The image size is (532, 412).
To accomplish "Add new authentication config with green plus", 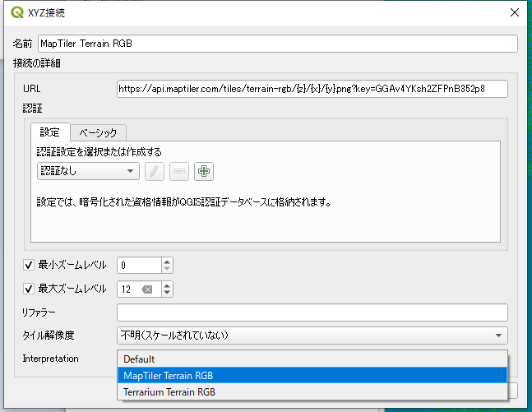I will click(204, 171).
